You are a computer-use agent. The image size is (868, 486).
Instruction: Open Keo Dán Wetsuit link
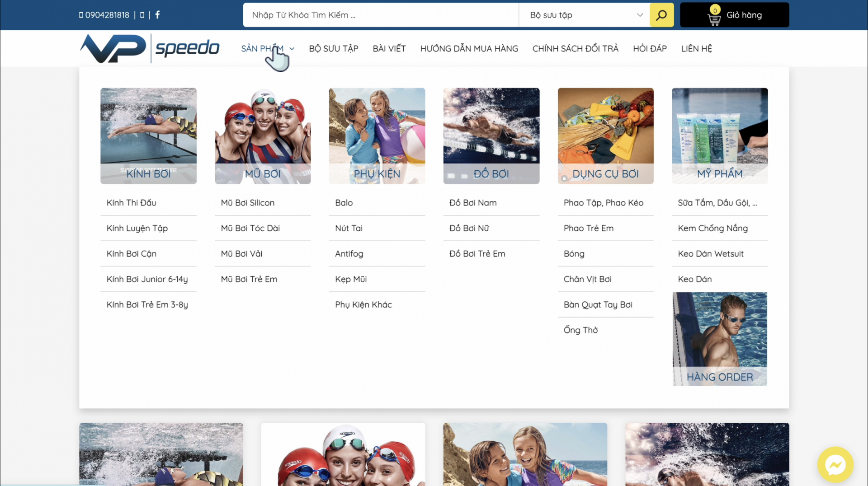click(711, 254)
